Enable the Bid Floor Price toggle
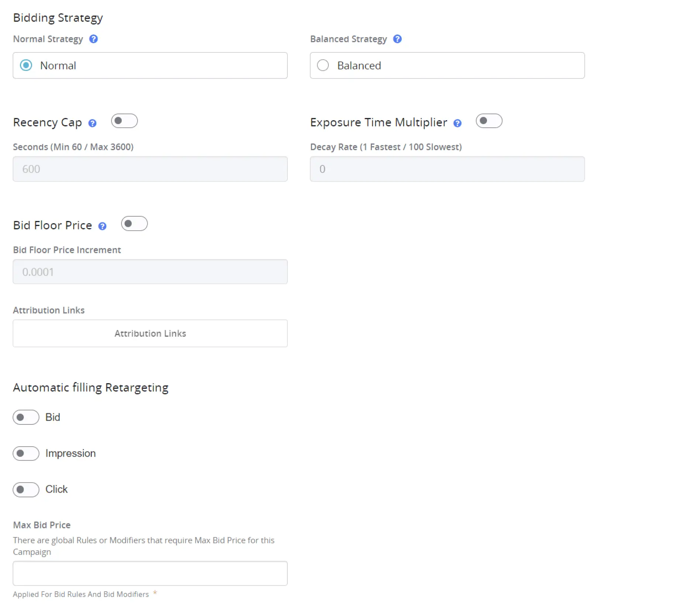 click(x=134, y=223)
